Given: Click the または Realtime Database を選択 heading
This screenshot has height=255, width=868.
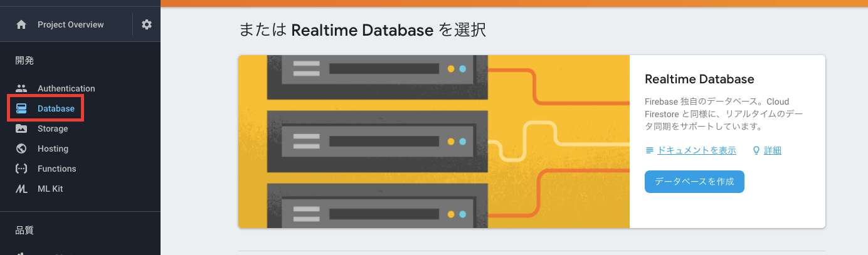Looking at the screenshot, I should (x=363, y=30).
